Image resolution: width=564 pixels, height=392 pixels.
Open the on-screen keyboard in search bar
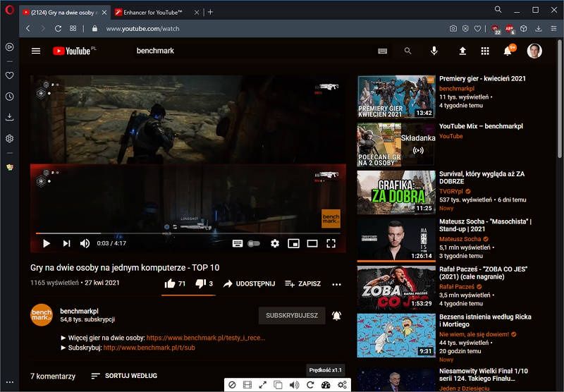[x=382, y=51]
